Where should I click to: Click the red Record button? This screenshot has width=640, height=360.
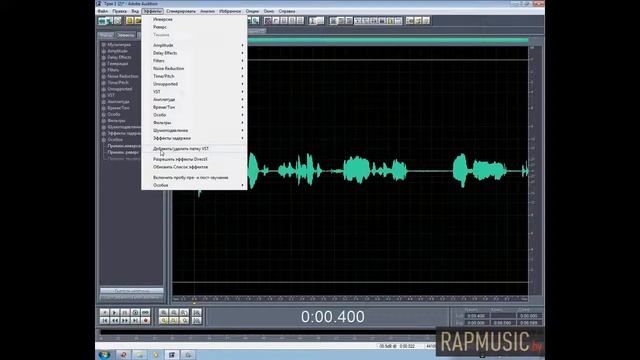point(145,321)
